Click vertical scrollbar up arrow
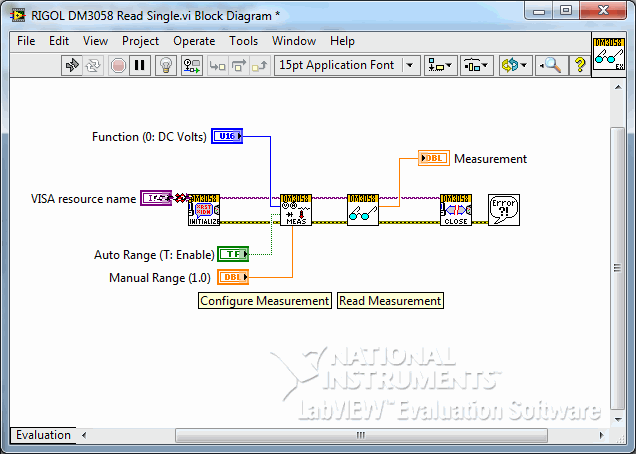 tap(618, 87)
